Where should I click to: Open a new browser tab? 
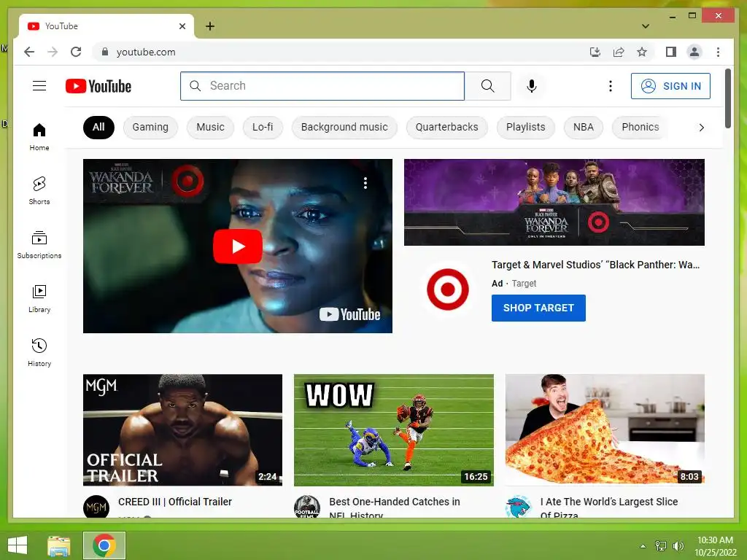click(210, 26)
